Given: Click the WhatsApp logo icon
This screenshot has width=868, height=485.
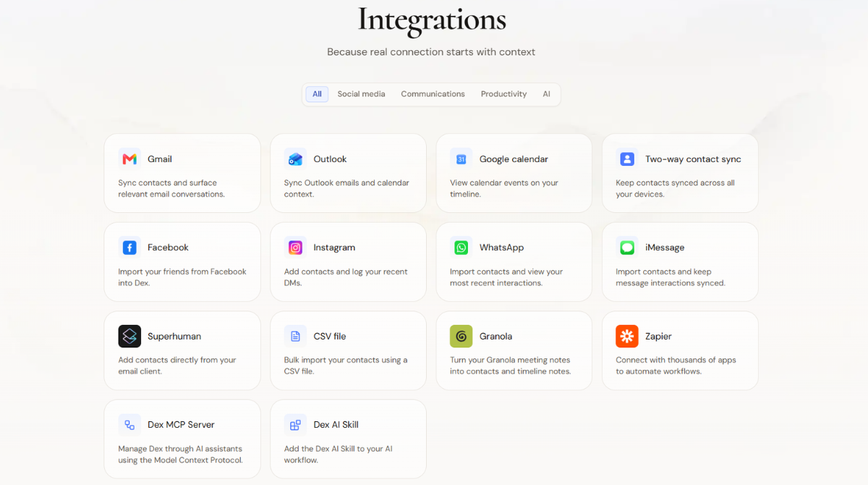Looking at the screenshot, I should (x=461, y=248).
